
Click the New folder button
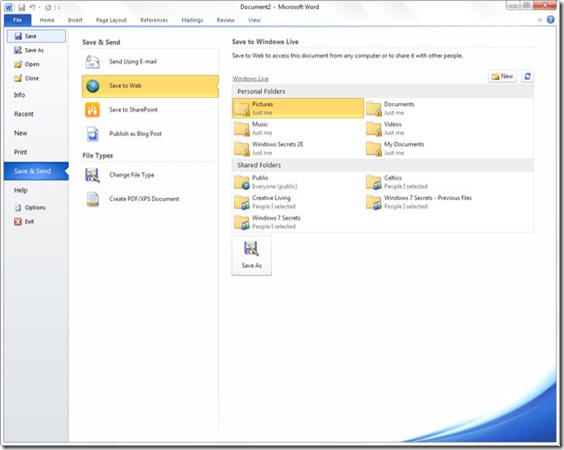click(x=502, y=76)
